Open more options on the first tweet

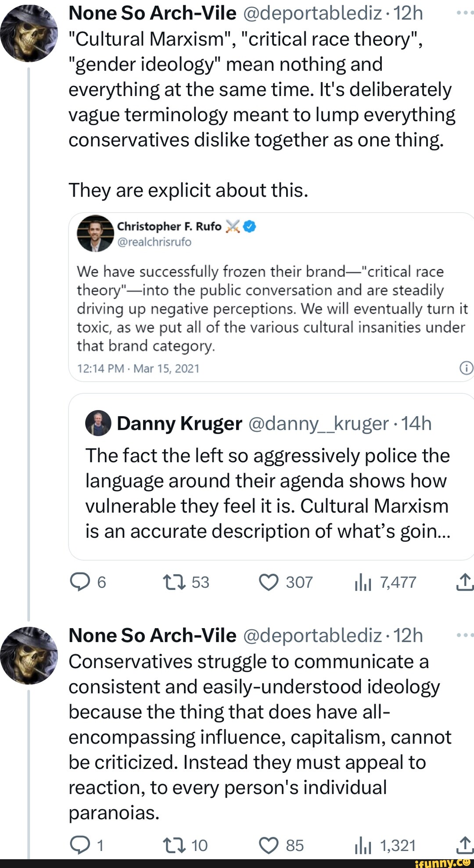tap(464, 13)
